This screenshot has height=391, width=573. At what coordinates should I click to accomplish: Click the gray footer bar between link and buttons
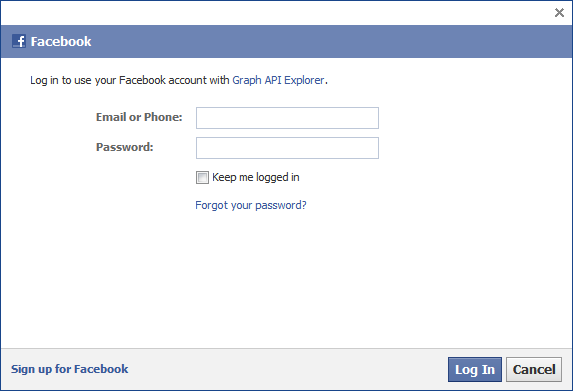point(288,369)
